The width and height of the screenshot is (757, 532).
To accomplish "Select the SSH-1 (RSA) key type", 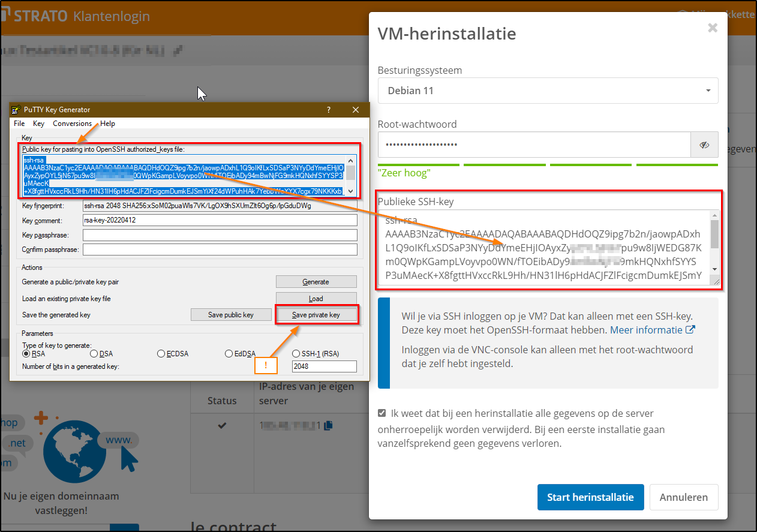I will point(296,353).
